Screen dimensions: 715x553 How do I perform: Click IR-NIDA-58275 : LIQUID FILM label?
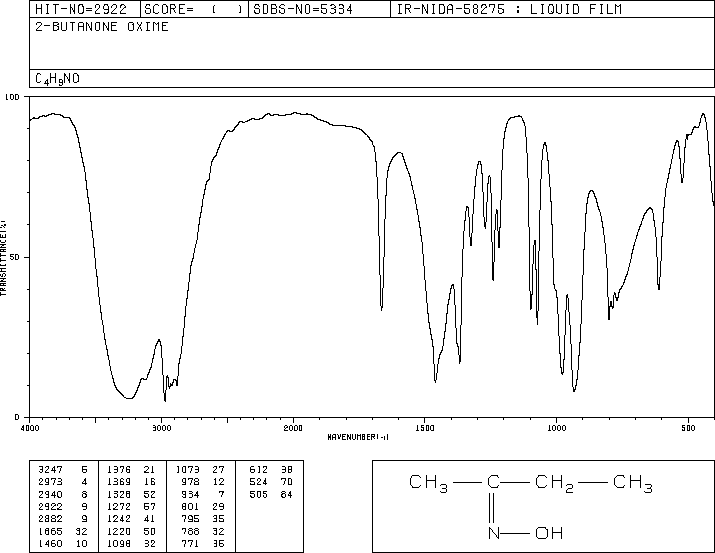click(x=509, y=9)
